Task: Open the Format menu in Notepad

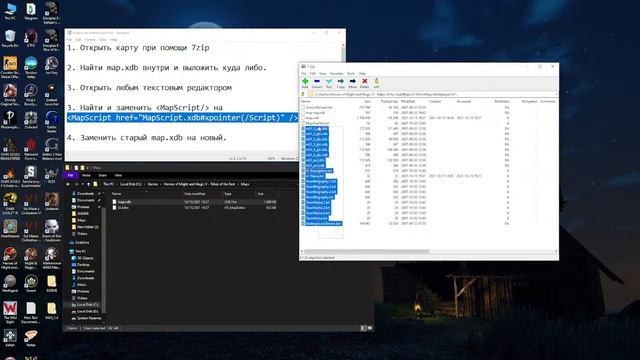Action: coord(90,40)
